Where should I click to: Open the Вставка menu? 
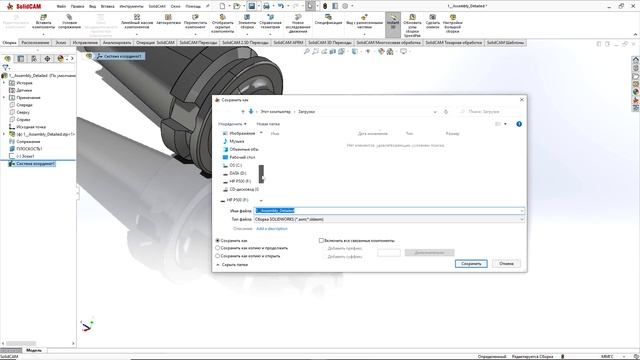(x=108, y=6)
